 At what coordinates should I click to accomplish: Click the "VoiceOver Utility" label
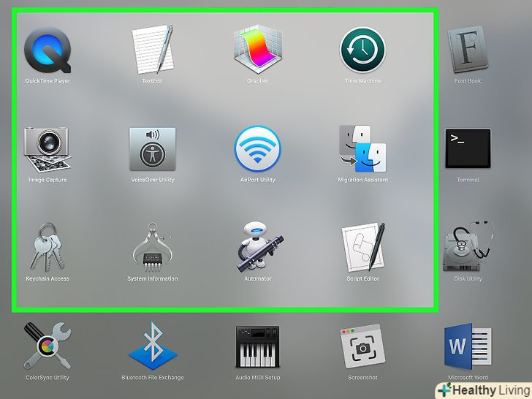153,180
